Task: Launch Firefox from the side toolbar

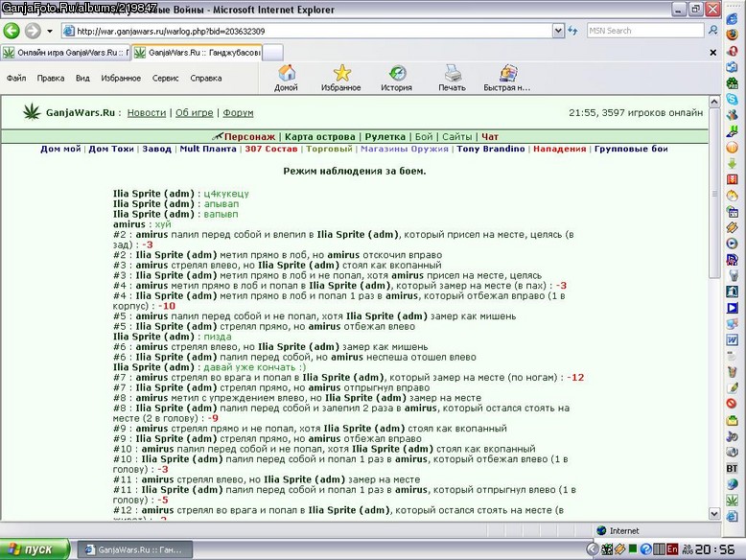Action: point(733,35)
